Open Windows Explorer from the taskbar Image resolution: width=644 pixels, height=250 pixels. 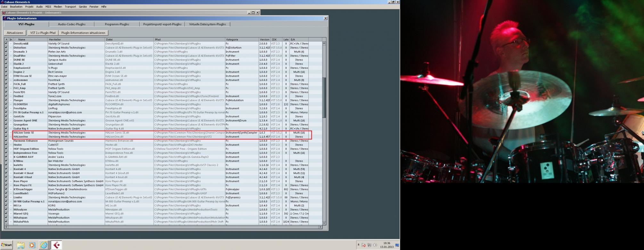click(x=21, y=245)
